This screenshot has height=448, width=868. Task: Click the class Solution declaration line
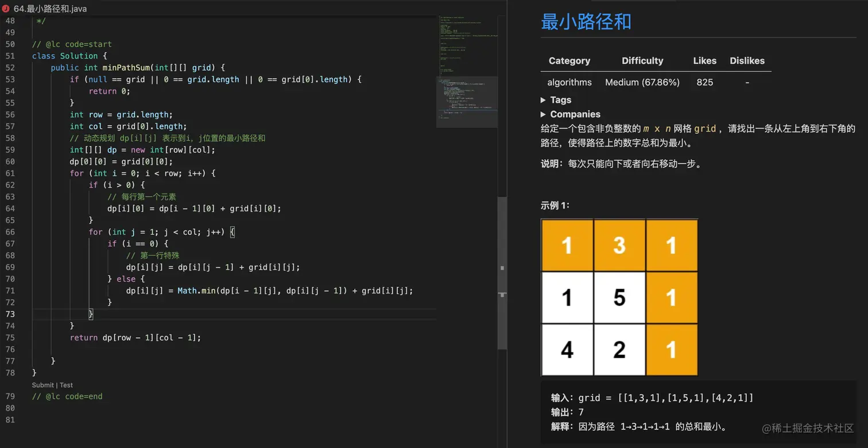[69, 56]
